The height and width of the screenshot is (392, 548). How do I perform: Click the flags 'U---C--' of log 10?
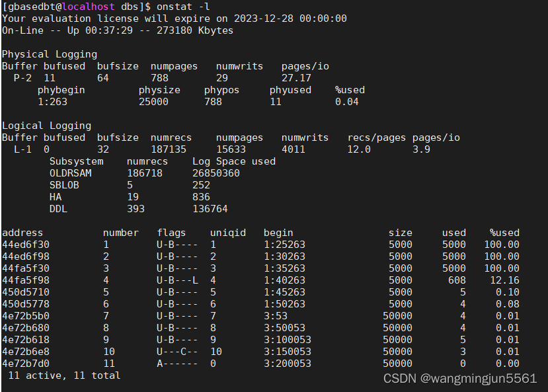pos(177,351)
